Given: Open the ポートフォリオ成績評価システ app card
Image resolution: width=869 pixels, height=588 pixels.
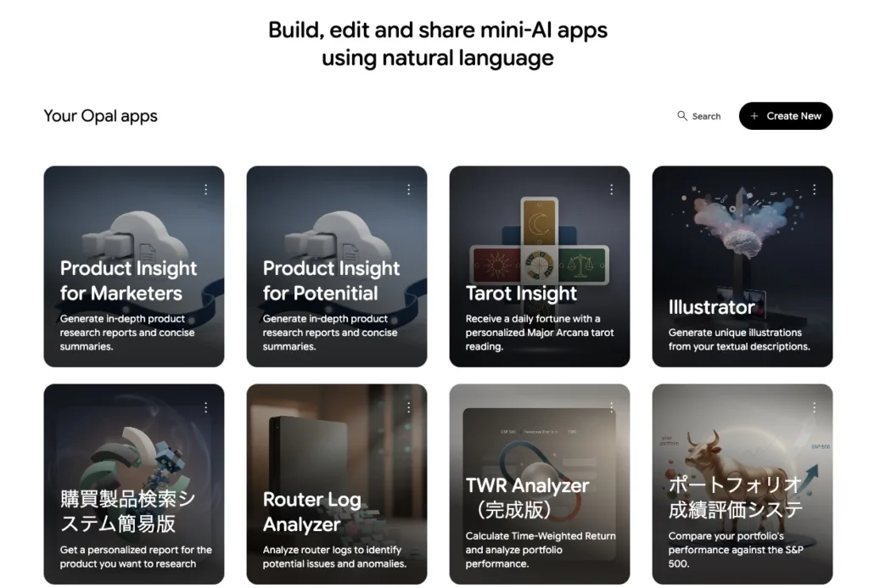Looking at the screenshot, I should tap(742, 484).
